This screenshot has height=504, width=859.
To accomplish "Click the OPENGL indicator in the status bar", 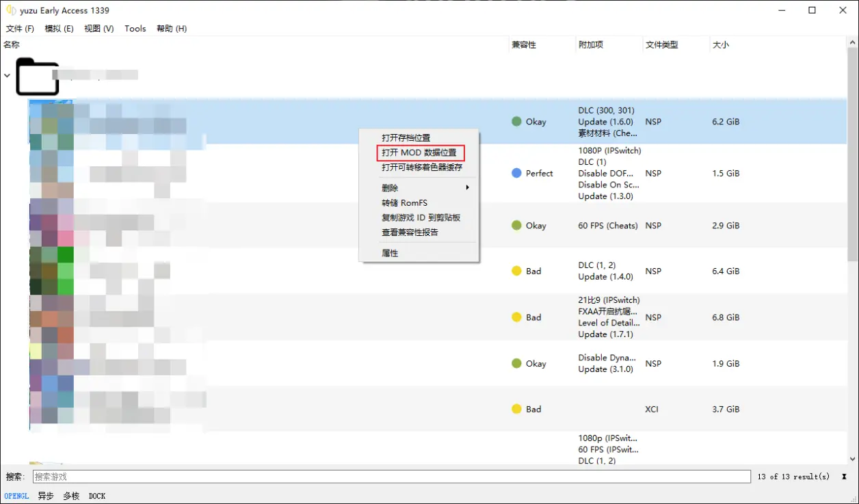I will tap(16, 496).
